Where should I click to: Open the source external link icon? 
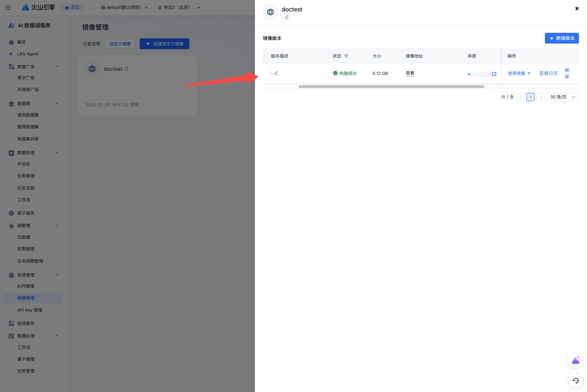(x=494, y=74)
